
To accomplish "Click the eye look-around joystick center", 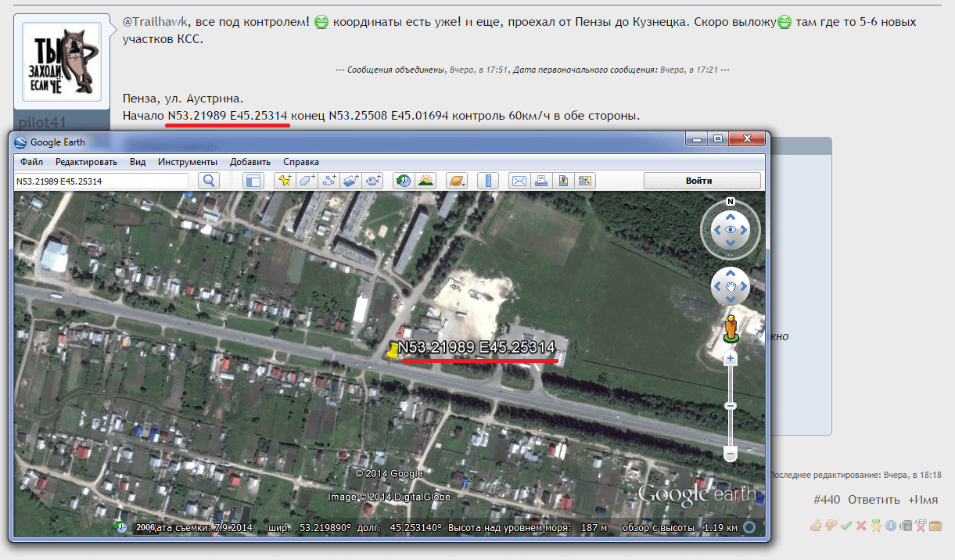I will tap(731, 230).
